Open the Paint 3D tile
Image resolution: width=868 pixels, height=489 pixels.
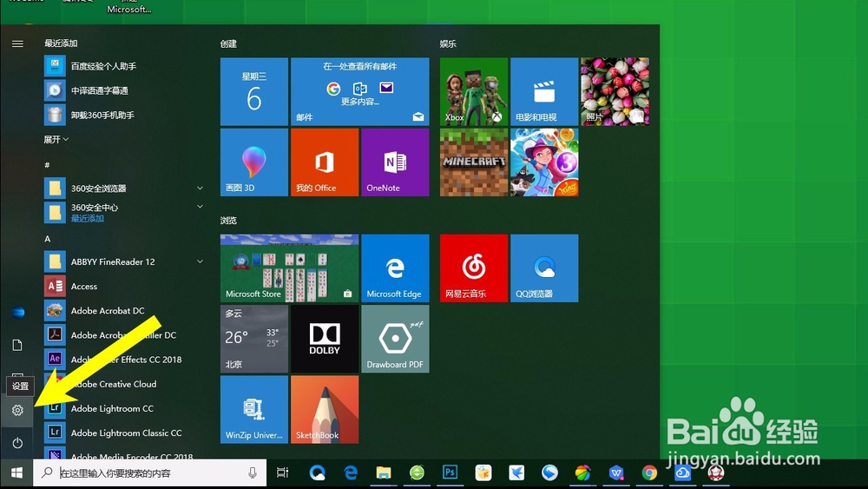point(254,162)
